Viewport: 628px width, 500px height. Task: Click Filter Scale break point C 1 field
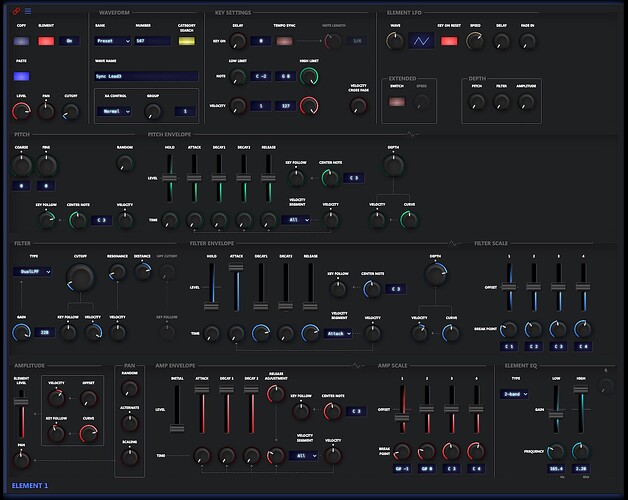(x=509, y=347)
